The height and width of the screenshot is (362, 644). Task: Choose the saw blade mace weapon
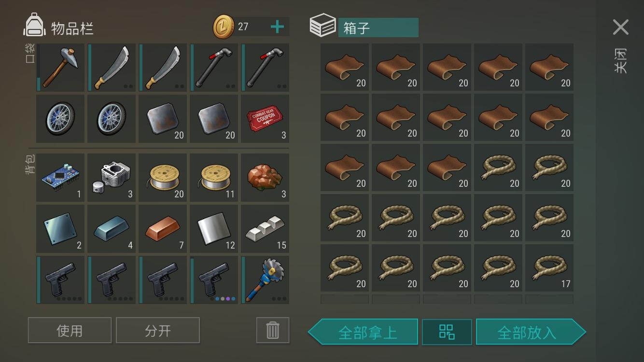265,280
